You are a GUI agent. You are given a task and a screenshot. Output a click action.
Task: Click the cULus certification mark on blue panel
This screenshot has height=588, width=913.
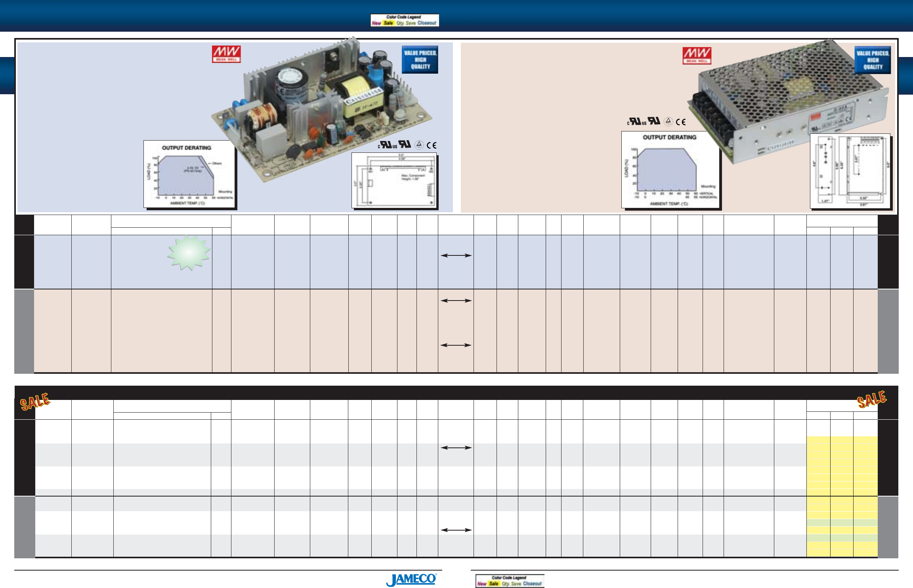388,145
